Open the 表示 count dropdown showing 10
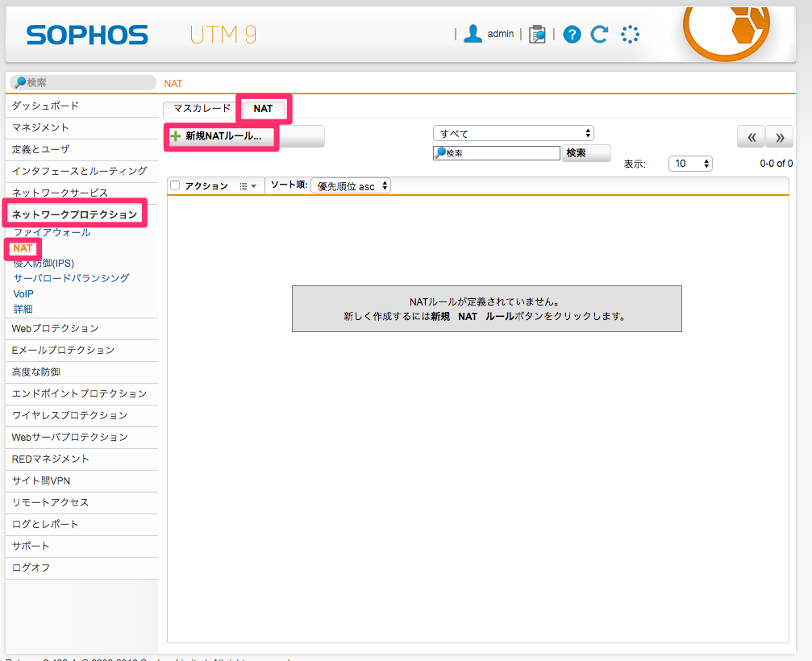 690,164
